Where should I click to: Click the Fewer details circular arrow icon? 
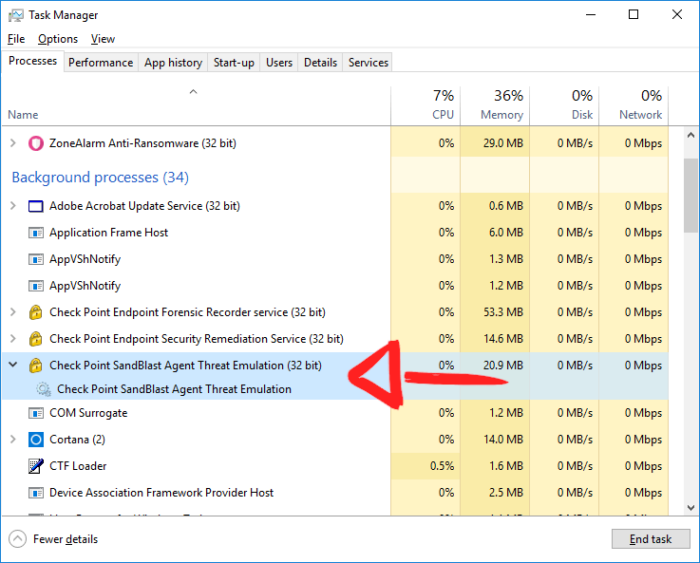pyautogui.click(x=17, y=539)
